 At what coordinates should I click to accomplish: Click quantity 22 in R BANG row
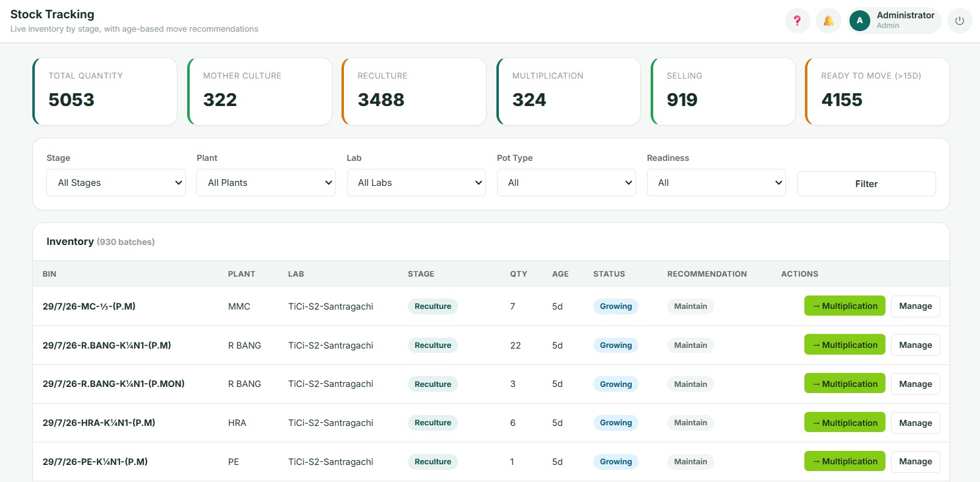tap(515, 346)
